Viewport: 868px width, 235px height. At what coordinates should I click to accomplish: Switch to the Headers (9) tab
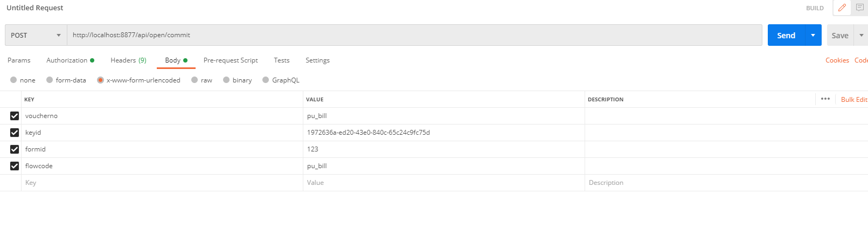click(x=128, y=60)
